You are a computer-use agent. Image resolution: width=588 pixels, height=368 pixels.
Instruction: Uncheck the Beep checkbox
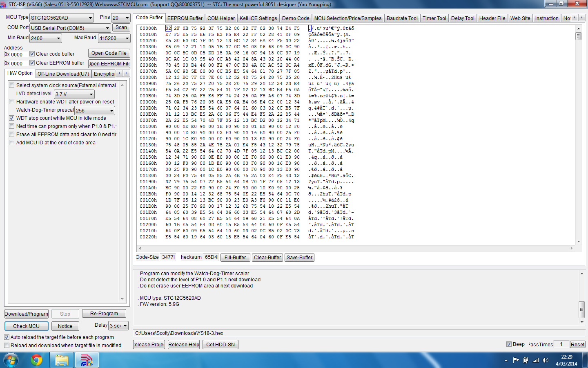[509, 344]
